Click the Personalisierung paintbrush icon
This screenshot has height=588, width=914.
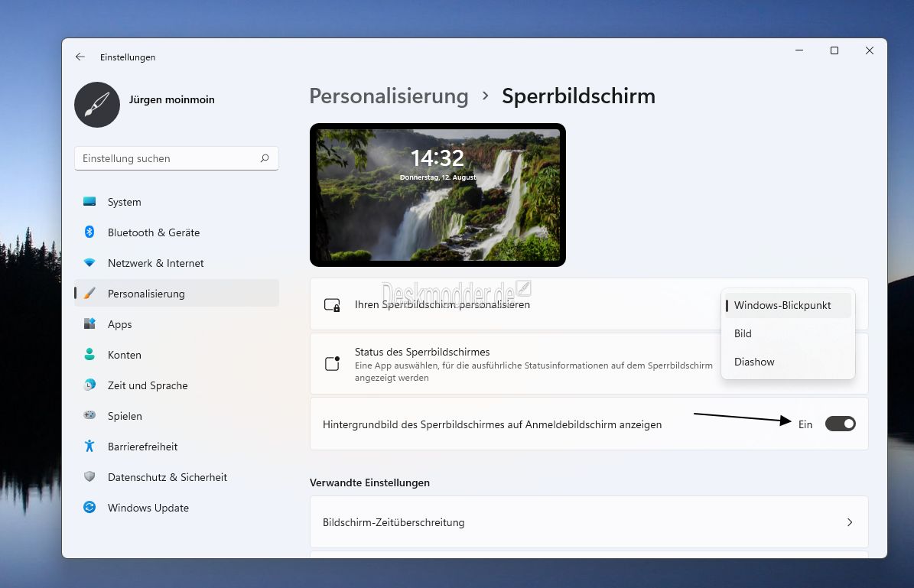[89, 293]
